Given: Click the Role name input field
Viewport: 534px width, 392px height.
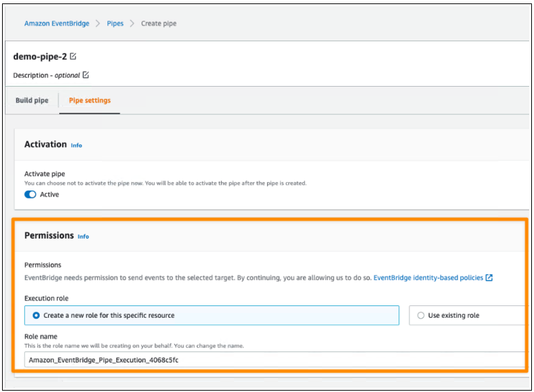Looking at the screenshot, I should coord(275,359).
